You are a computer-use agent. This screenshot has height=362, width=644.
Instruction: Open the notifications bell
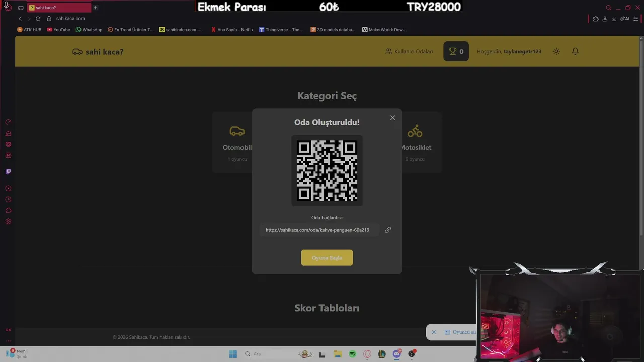[x=575, y=51]
